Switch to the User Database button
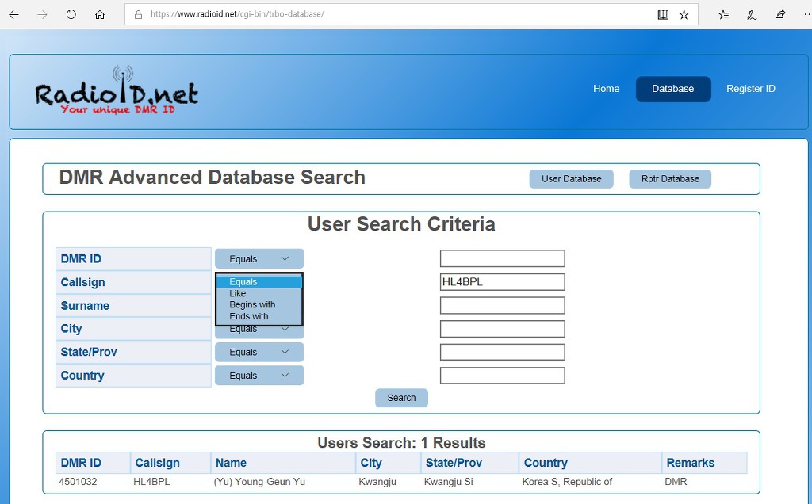This screenshot has height=504, width=812. [571, 179]
